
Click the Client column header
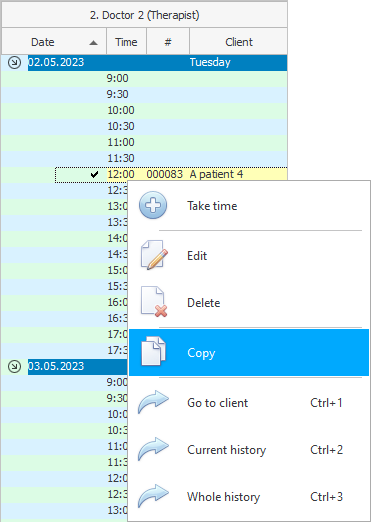pyautogui.click(x=238, y=42)
